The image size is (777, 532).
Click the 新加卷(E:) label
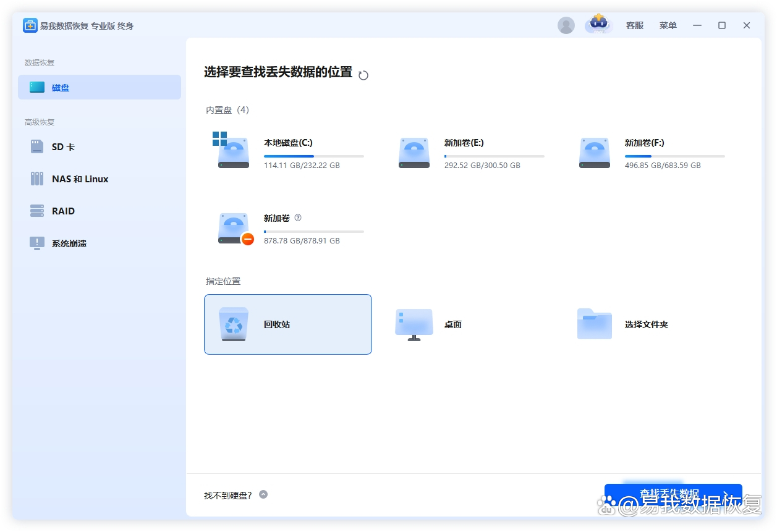pos(464,143)
